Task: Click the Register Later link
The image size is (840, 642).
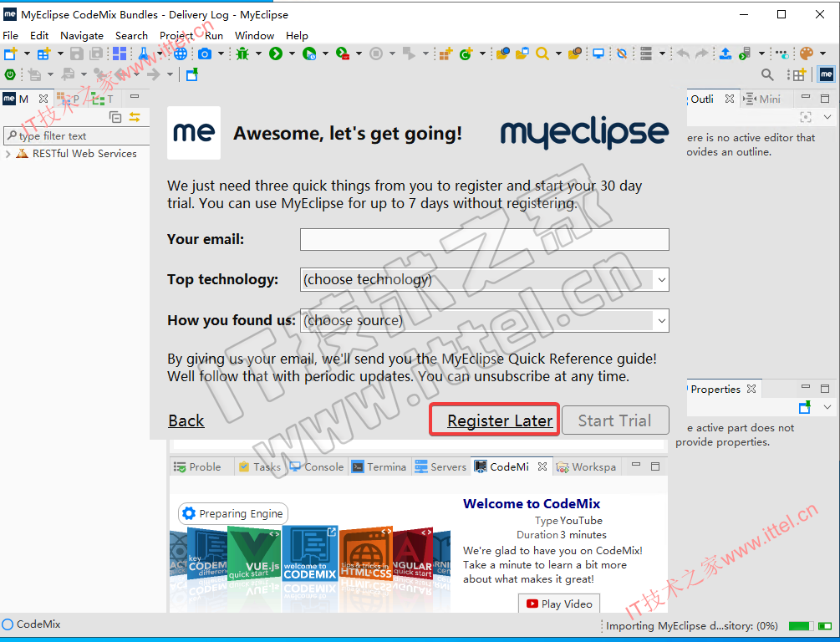Action: pyautogui.click(x=500, y=420)
